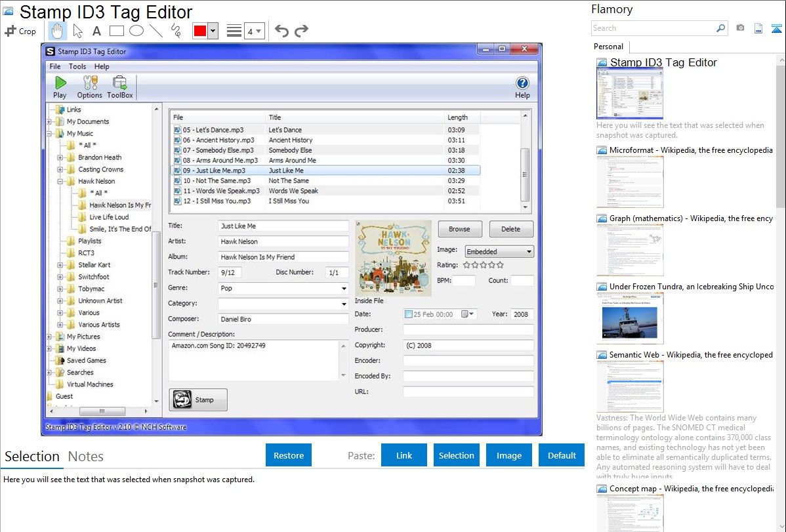Click the Year field showing 2008
This screenshot has width=786, height=532.
coord(522,314)
